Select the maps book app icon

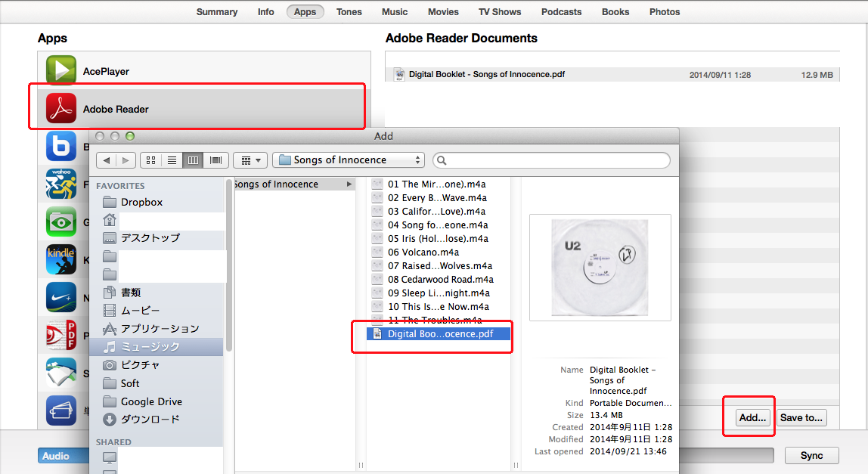(x=61, y=372)
